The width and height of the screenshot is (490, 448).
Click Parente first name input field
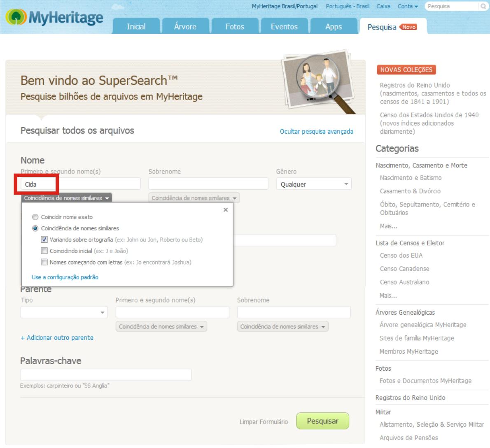tap(172, 312)
